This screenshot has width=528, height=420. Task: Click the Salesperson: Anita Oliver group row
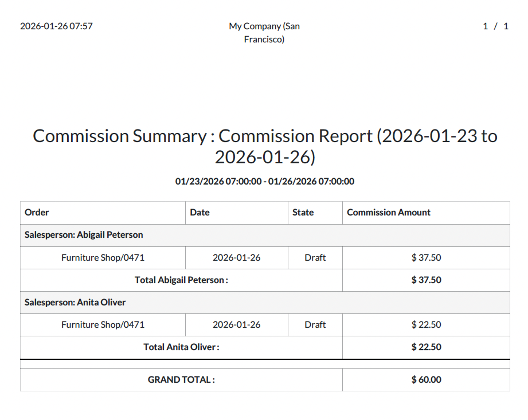[x=265, y=303]
